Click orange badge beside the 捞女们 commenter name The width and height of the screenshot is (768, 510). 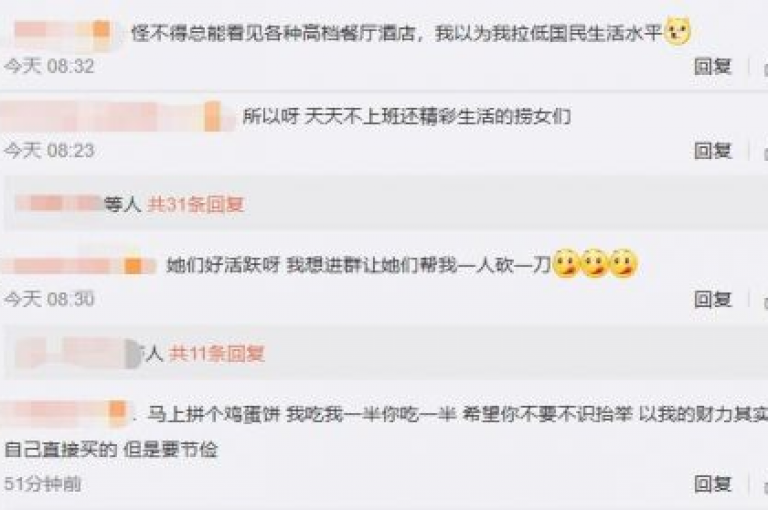coord(213,116)
